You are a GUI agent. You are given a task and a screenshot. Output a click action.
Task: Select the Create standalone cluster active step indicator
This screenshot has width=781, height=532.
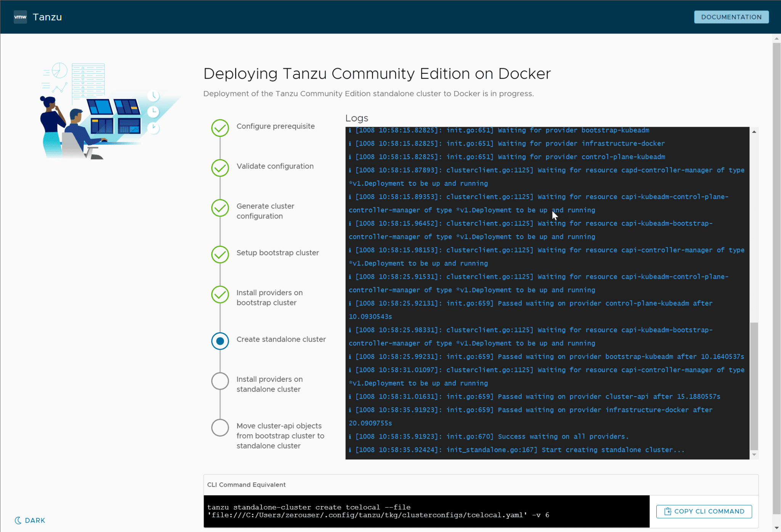(220, 341)
